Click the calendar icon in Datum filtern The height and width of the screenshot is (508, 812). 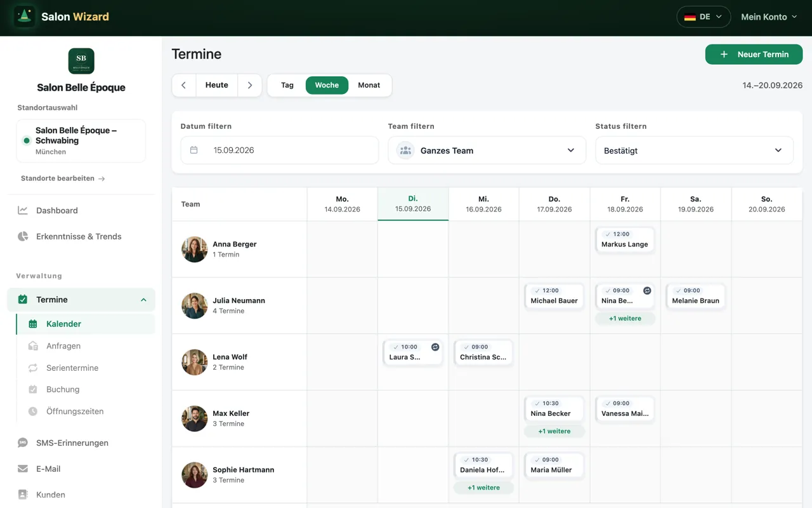click(194, 150)
